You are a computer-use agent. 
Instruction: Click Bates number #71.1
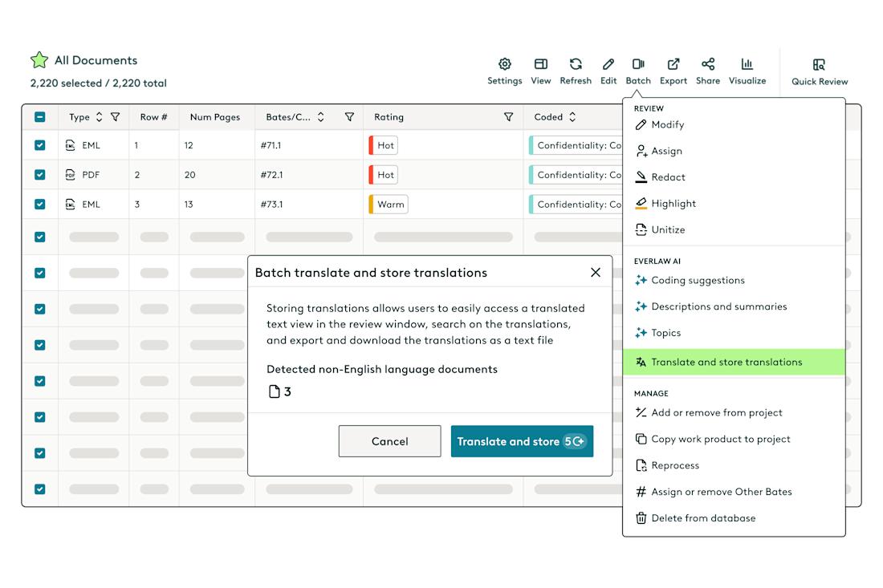271,145
